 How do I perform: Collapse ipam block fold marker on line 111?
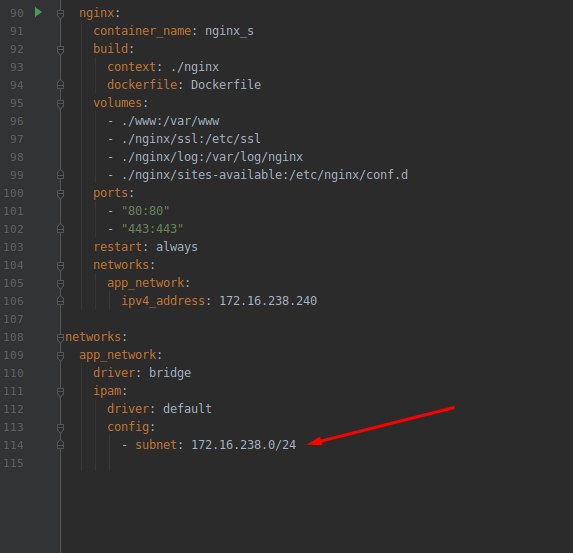tap(61, 392)
